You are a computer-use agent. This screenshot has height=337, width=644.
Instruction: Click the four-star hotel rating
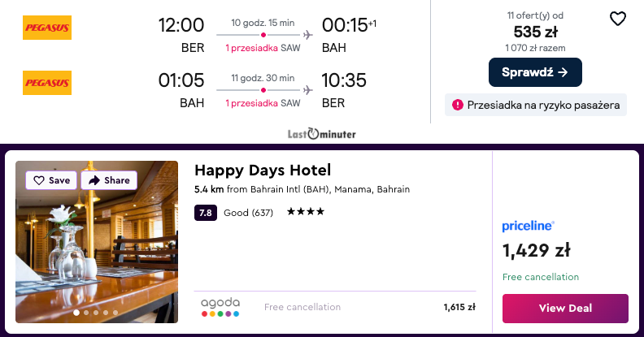pyautogui.click(x=306, y=212)
